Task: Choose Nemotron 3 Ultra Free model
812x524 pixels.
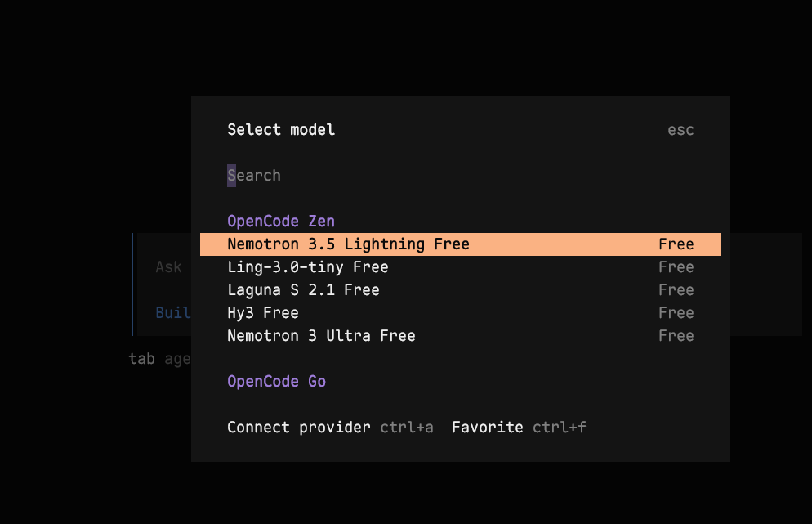Action: pyautogui.click(x=461, y=335)
